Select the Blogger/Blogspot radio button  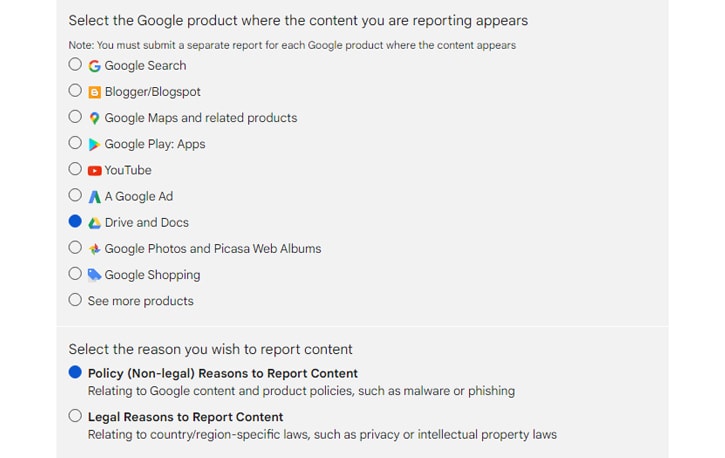click(x=75, y=90)
